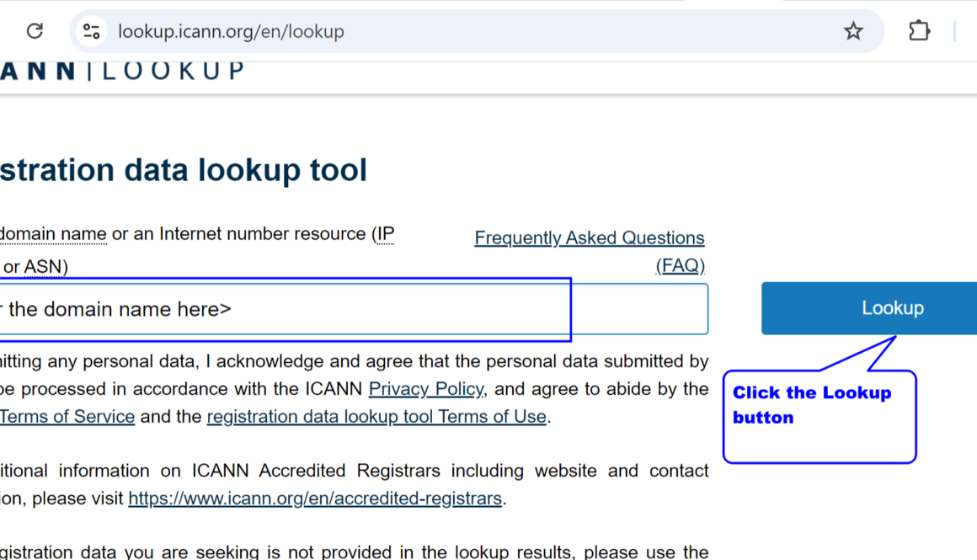The height and width of the screenshot is (560, 977).
Task: Open the ICANN Privacy Policy
Action: pyautogui.click(x=426, y=388)
